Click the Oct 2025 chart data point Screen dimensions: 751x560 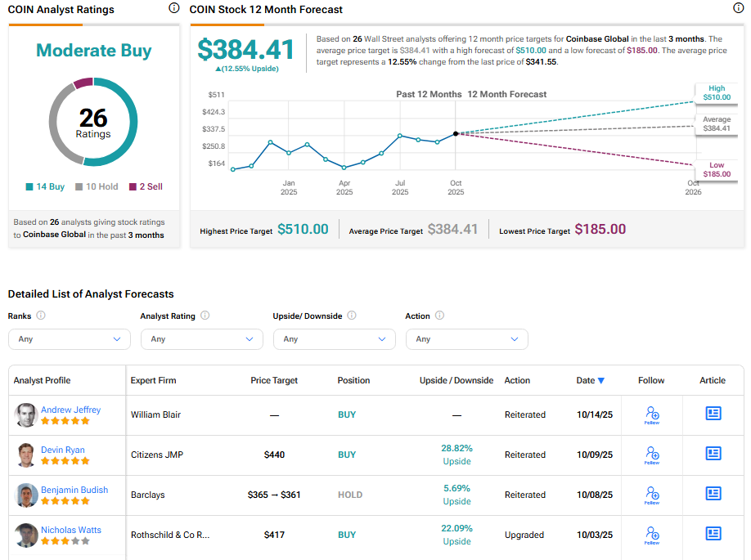[x=456, y=133]
